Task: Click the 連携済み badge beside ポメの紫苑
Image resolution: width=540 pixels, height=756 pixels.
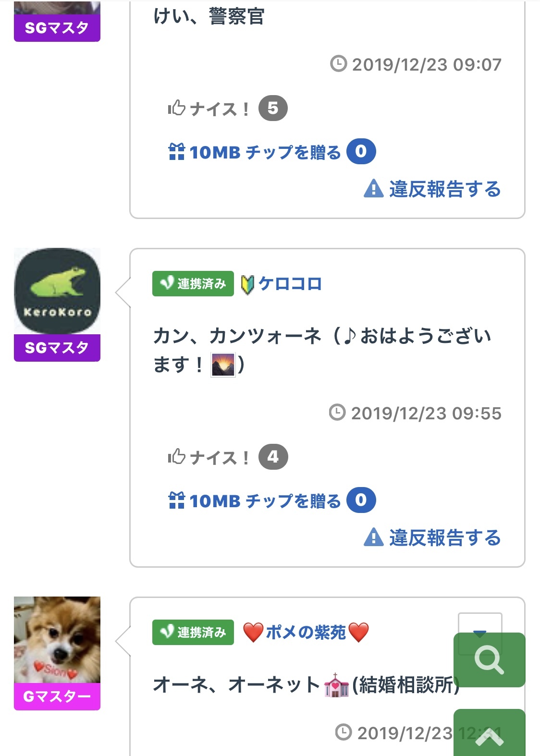Action: click(193, 632)
